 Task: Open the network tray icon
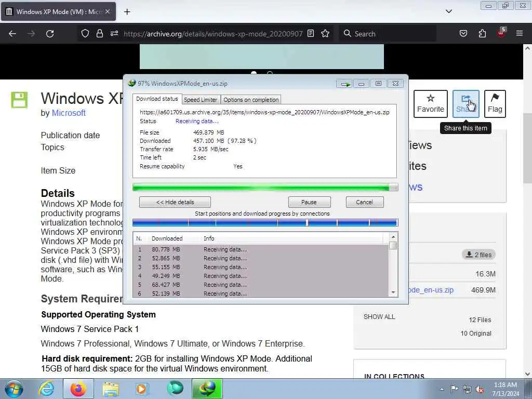click(467, 390)
